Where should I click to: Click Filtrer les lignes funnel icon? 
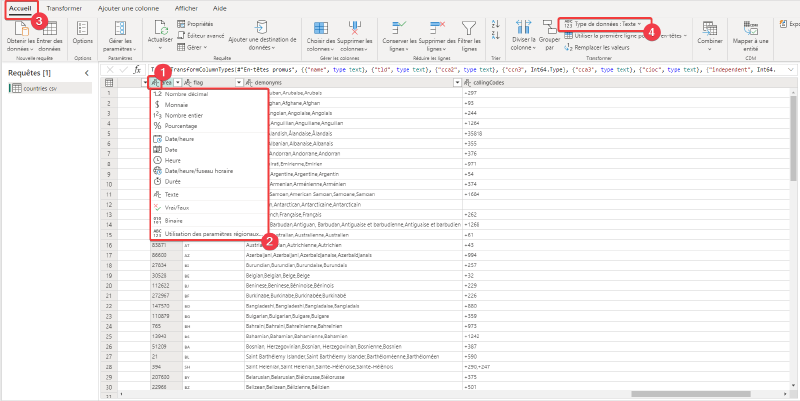[468, 28]
